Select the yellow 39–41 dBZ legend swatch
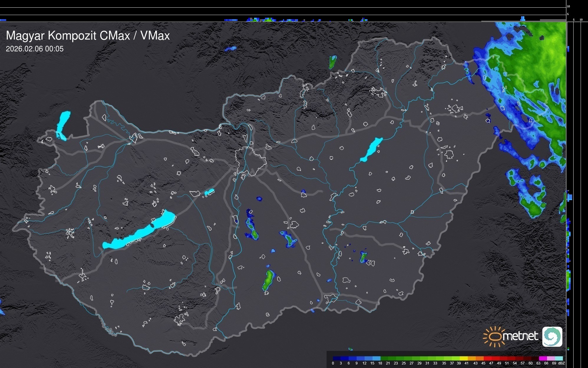The image size is (588, 368). click(x=464, y=358)
